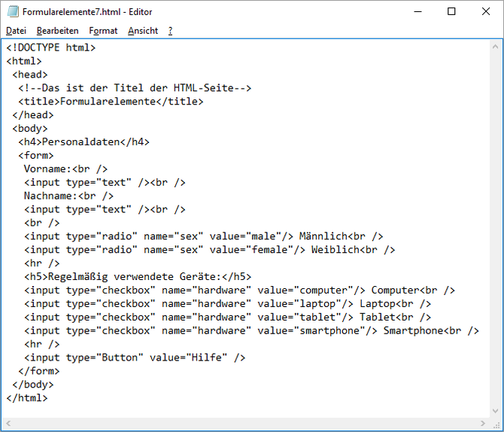
Task: Click the radio line with value="female"
Action: (209, 250)
